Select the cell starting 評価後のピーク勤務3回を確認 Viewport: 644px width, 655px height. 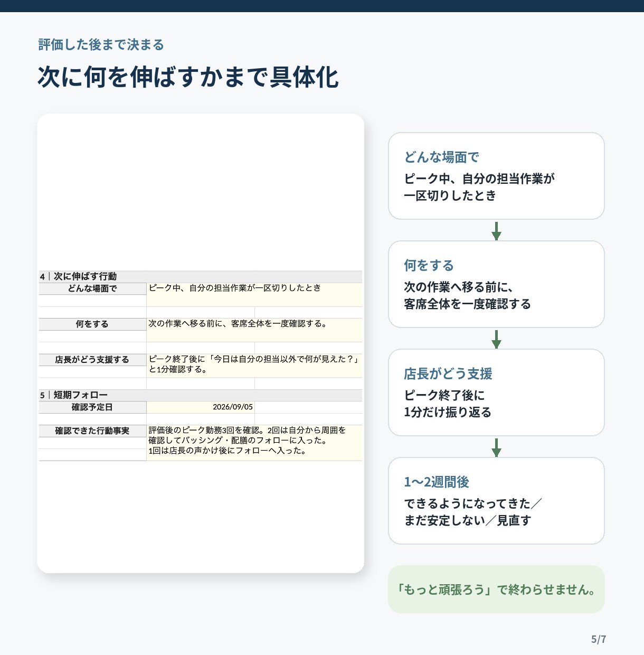click(254, 443)
